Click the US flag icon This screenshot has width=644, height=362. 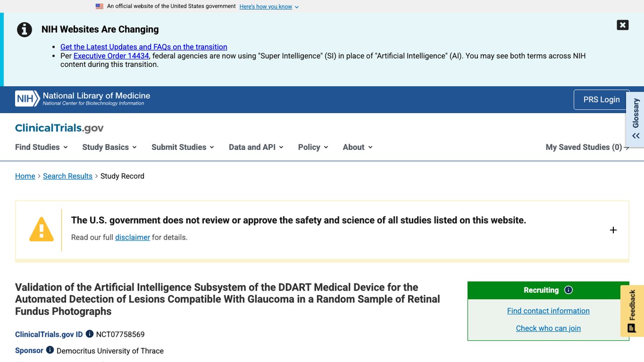pos(100,7)
